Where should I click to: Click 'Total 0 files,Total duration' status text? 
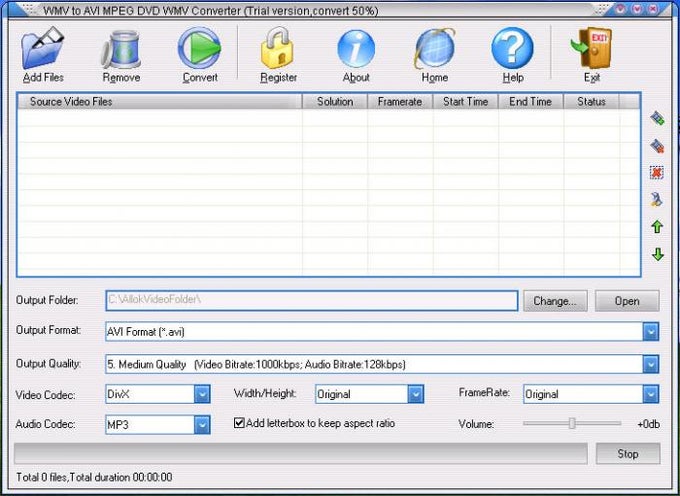(x=94, y=477)
